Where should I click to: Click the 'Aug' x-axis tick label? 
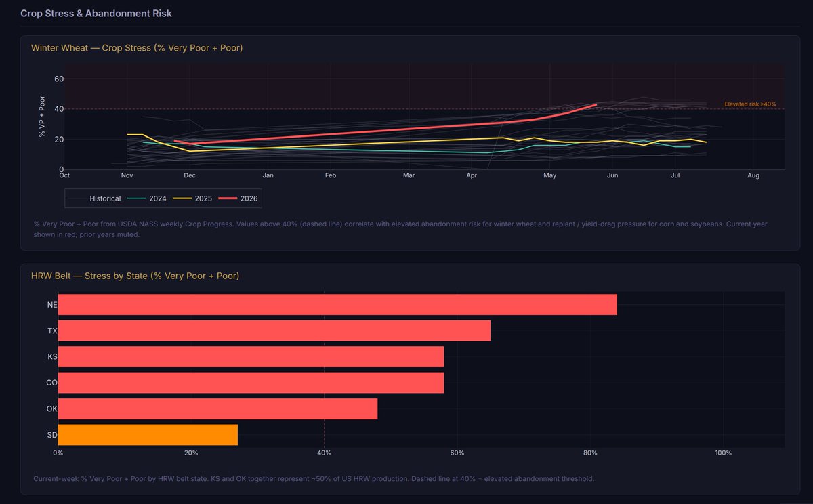[x=753, y=175]
